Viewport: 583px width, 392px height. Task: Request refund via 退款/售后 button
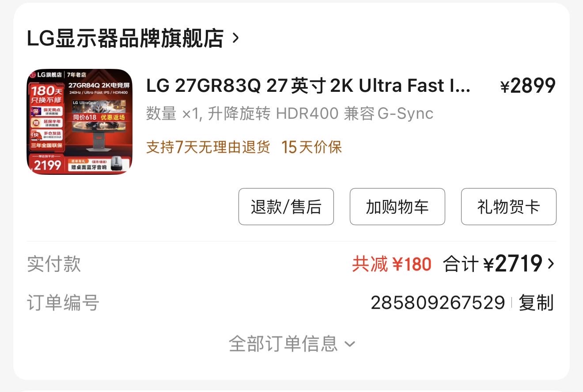286,207
